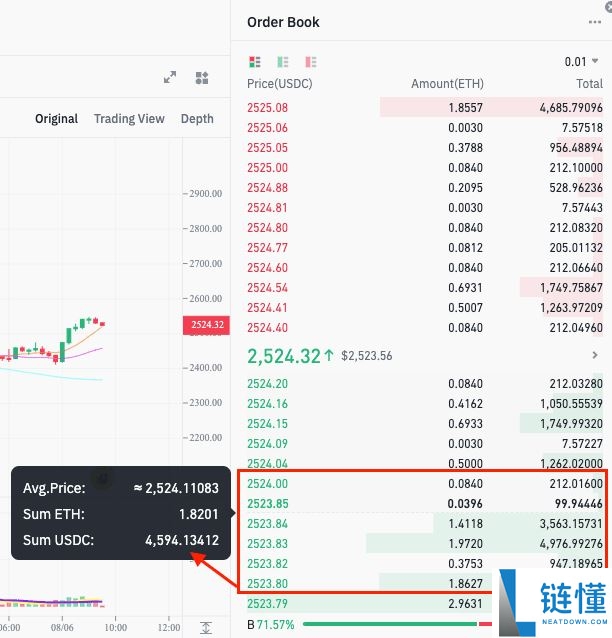Viewport: 612px width, 638px height.
Task: Click the Amount(ETH) column header
Action: click(x=447, y=84)
